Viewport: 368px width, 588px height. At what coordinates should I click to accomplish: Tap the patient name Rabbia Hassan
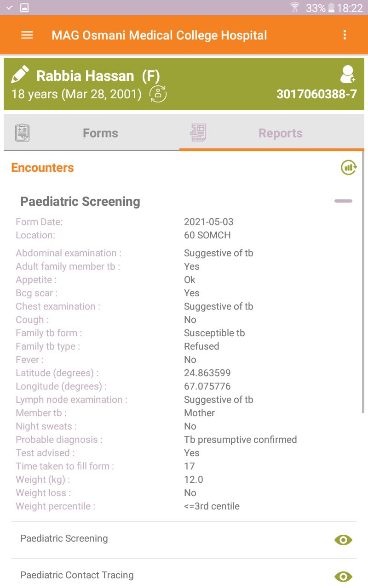[85, 76]
